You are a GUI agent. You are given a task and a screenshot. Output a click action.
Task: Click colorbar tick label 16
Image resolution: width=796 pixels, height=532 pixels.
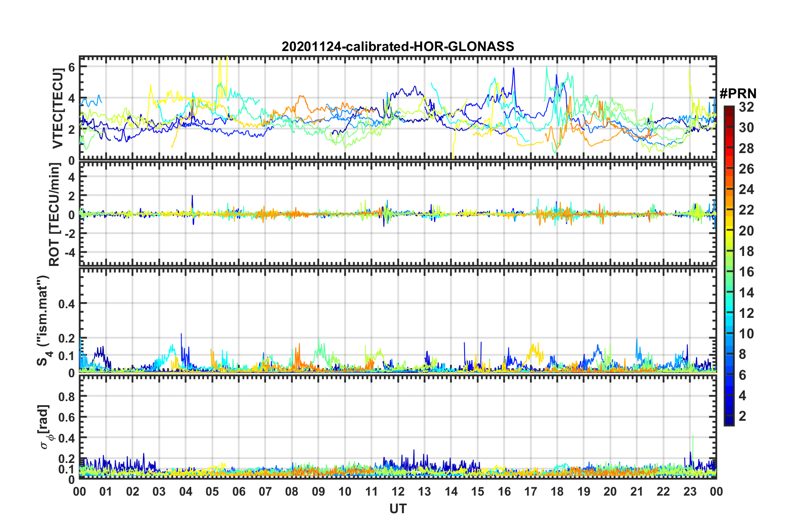[x=746, y=272]
